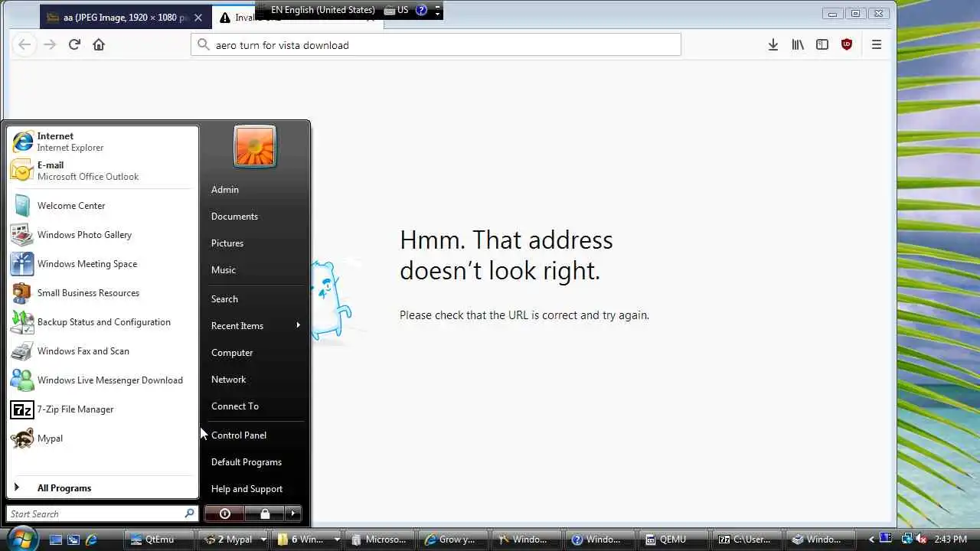
Task: Click the browser back arrow
Action: coord(24,44)
